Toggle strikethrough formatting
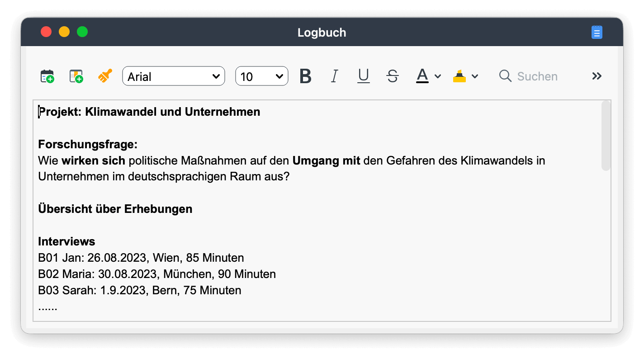 (392, 76)
